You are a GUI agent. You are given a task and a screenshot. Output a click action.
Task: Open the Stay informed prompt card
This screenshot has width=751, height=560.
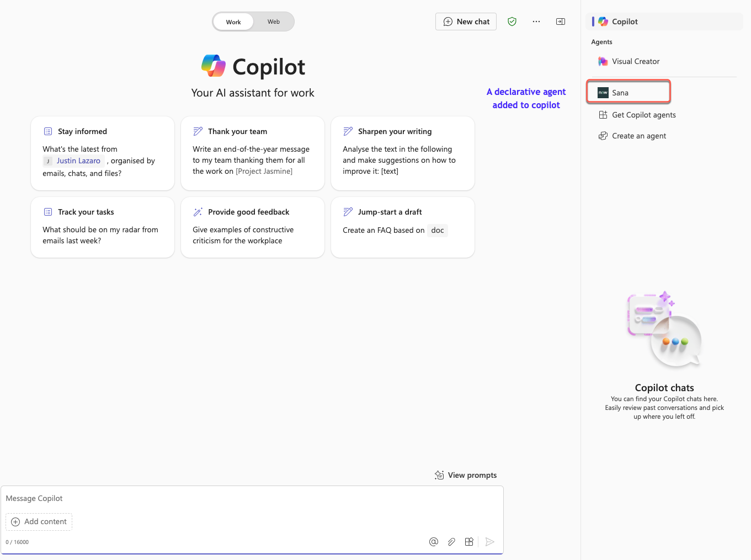(103, 153)
